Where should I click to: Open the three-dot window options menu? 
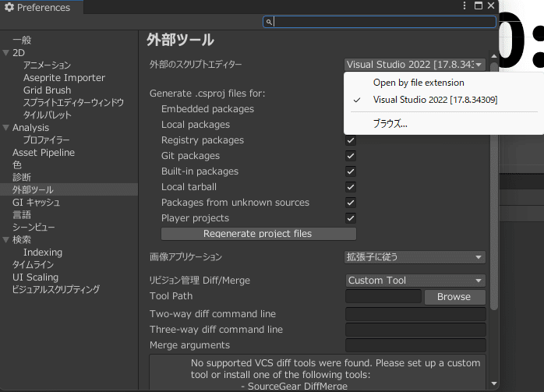(x=465, y=5)
